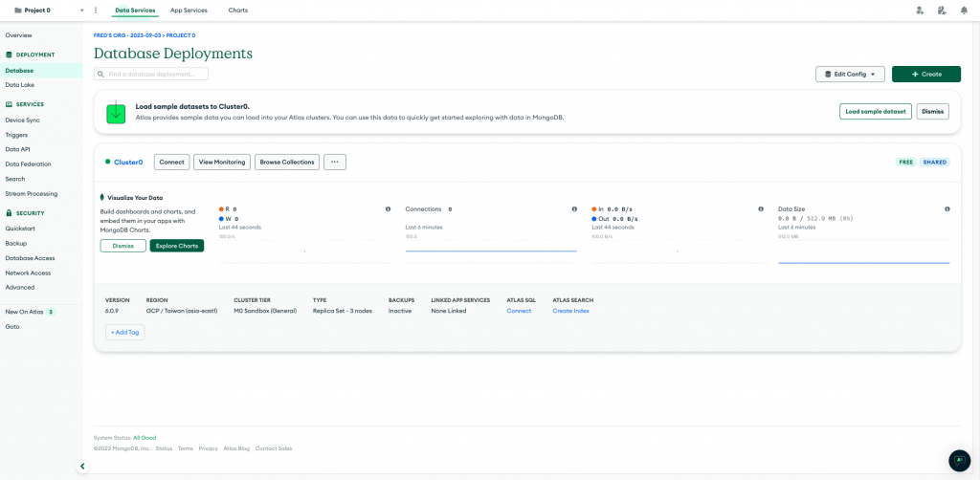Click the Connections sparkline chart
The image size is (980, 480).
[x=491, y=250]
